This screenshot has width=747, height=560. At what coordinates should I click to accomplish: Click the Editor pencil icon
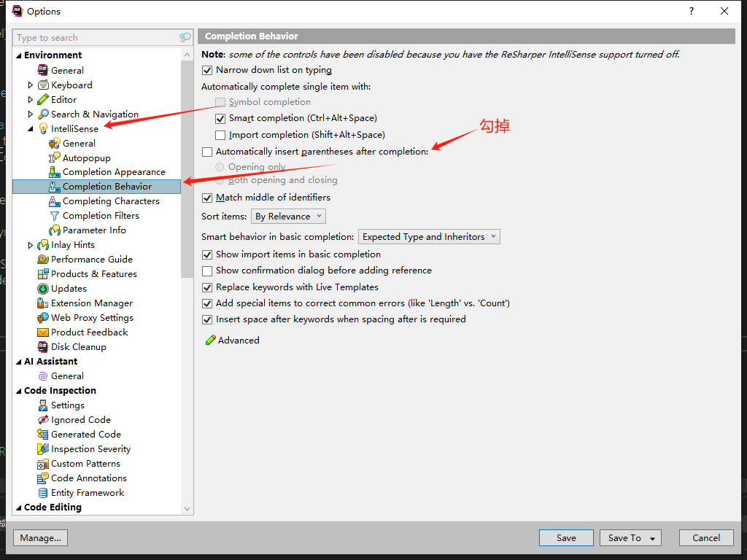point(43,99)
